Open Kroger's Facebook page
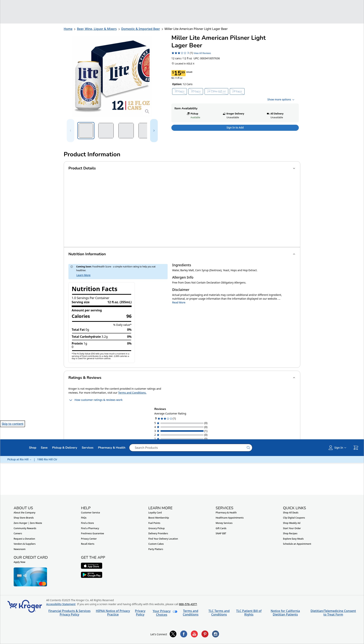This screenshot has height=644, width=364. click(184, 634)
